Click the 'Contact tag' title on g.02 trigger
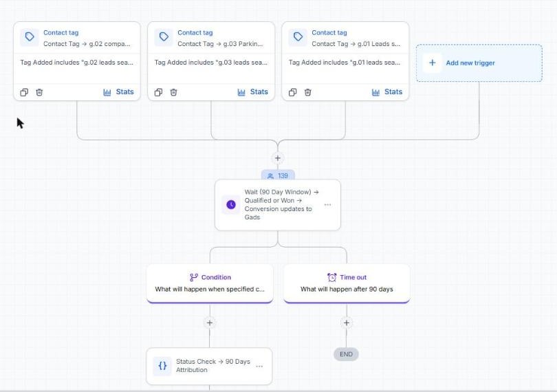557x392 pixels. click(61, 33)
